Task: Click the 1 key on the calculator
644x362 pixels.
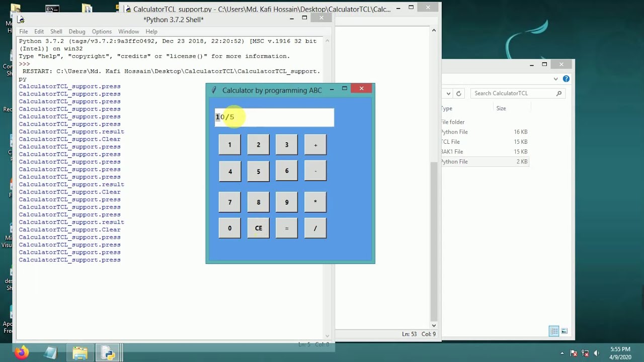Action: (x=230, y=145)
